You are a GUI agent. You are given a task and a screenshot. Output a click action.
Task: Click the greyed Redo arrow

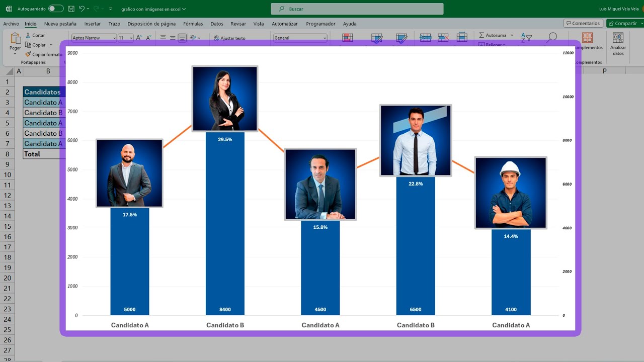coord(96,9)
